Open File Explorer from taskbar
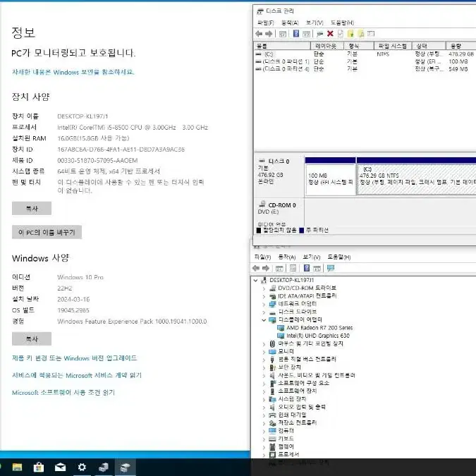This screenshot has width=476, height=476. pos(18,467)
